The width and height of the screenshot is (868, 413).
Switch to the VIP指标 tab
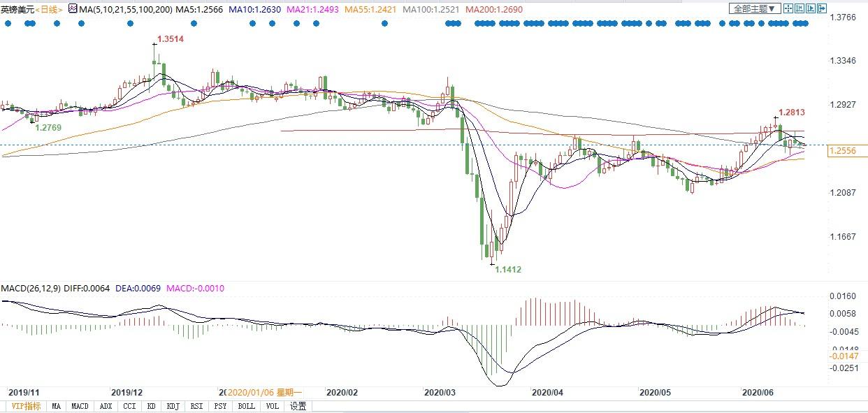click(24, 406)
